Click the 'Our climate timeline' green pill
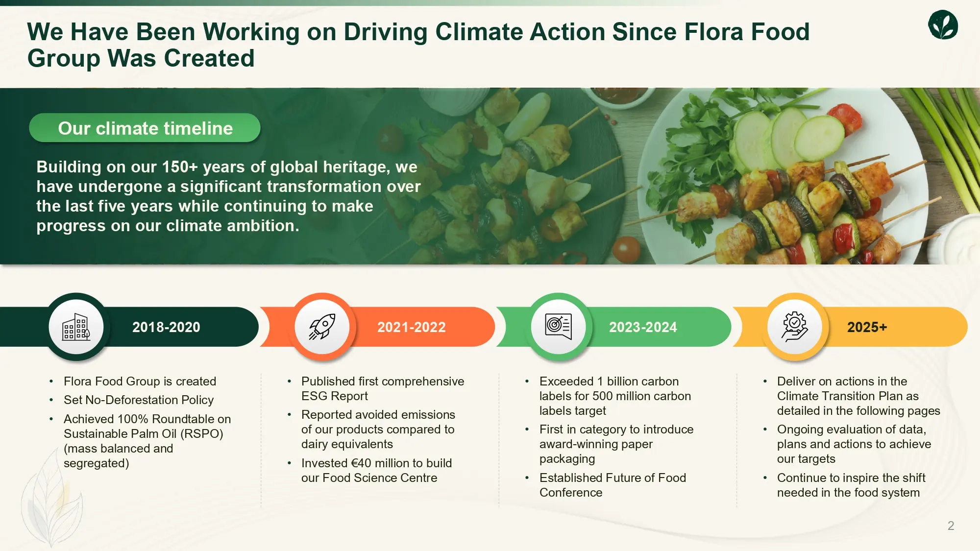The image size is (980, 551). pos(145,128)
